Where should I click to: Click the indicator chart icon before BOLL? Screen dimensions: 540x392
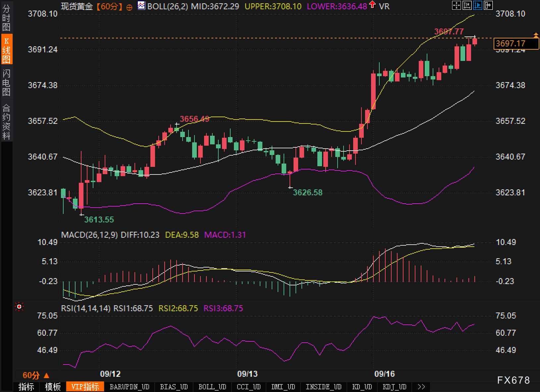141,6
